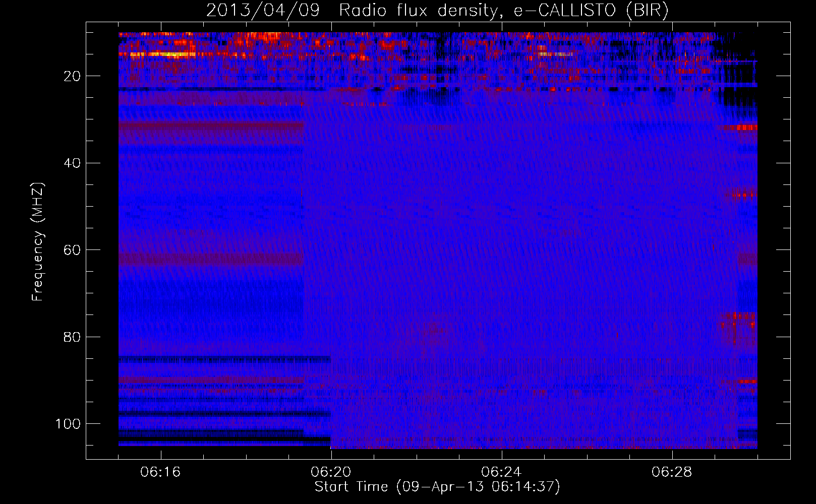This screenshot has width=816, height=504.
Task: Click the 06:28 time tick label
Action: coord(672,472)
